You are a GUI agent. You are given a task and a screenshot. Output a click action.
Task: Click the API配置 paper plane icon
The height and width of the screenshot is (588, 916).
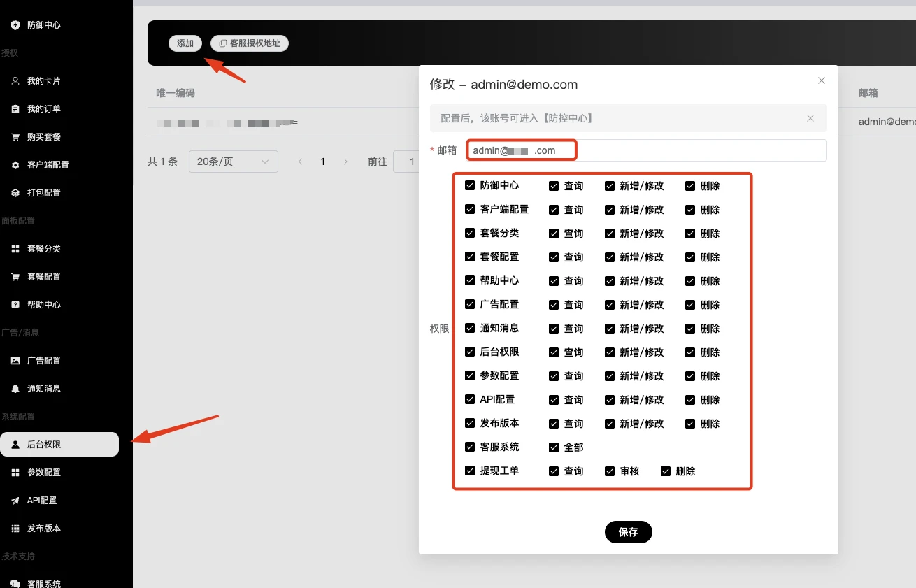(15, 501)
